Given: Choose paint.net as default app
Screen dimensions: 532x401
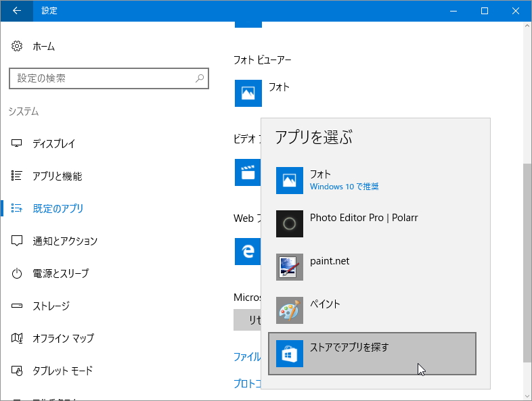Looking at the screenshot, I should pos(372,267).
